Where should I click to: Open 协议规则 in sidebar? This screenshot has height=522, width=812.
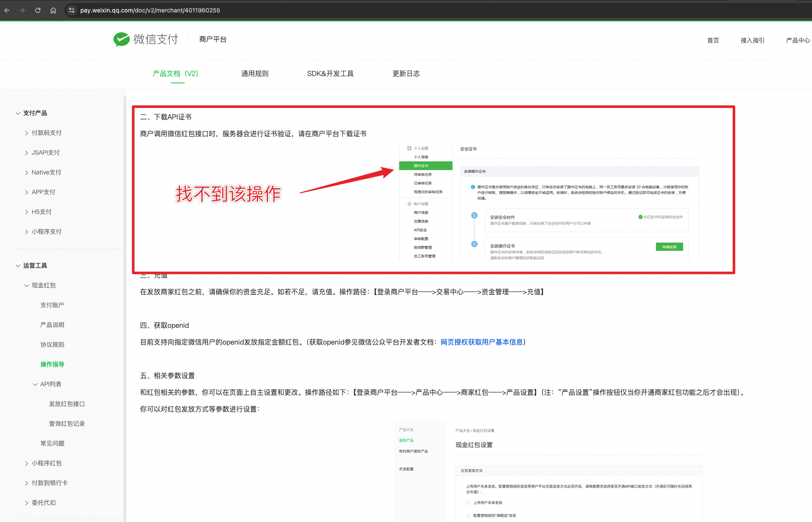52,345
